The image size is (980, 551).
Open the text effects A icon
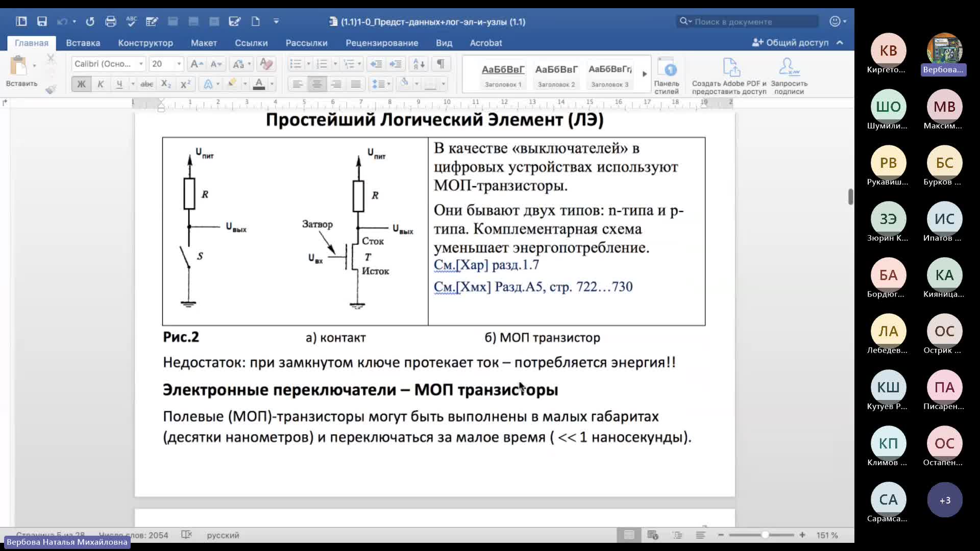coord(208,84)
